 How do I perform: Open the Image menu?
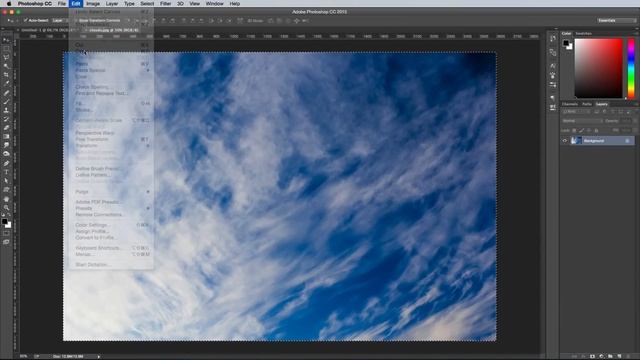[x=93, y=4]
